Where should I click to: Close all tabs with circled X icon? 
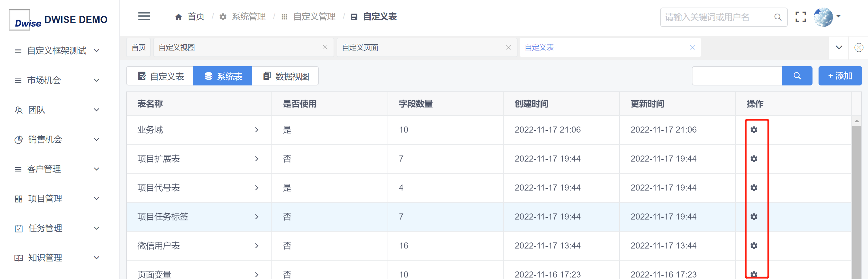coord(859,48)
